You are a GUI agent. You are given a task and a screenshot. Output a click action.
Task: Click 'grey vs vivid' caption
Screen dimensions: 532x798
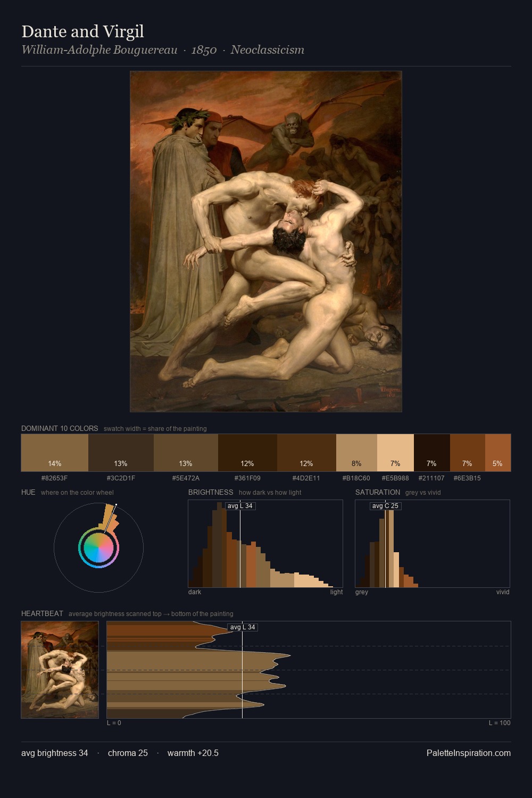click(x=423, y=492)
